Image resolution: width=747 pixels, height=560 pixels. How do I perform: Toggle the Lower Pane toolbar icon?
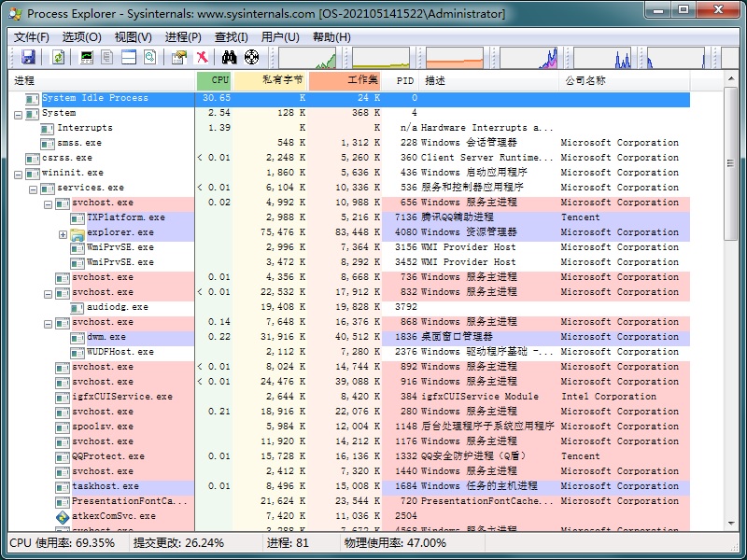click(129, 57)
